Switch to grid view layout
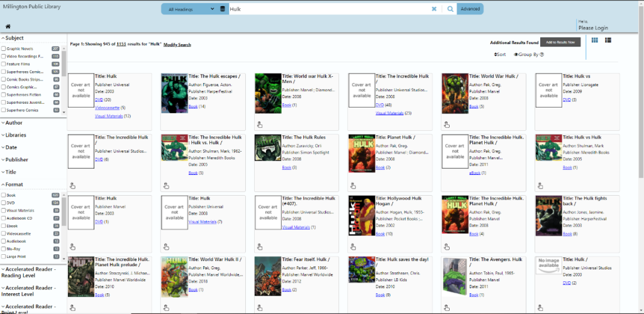 click(595, 40)
